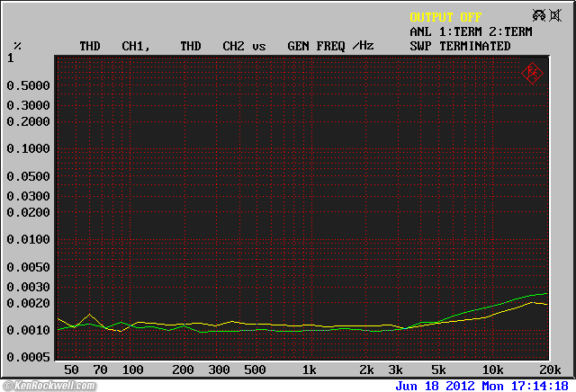The image size is (576, 392).
Task: Click the 0.1000 Y-axis scale value
Action: [29, 148]
